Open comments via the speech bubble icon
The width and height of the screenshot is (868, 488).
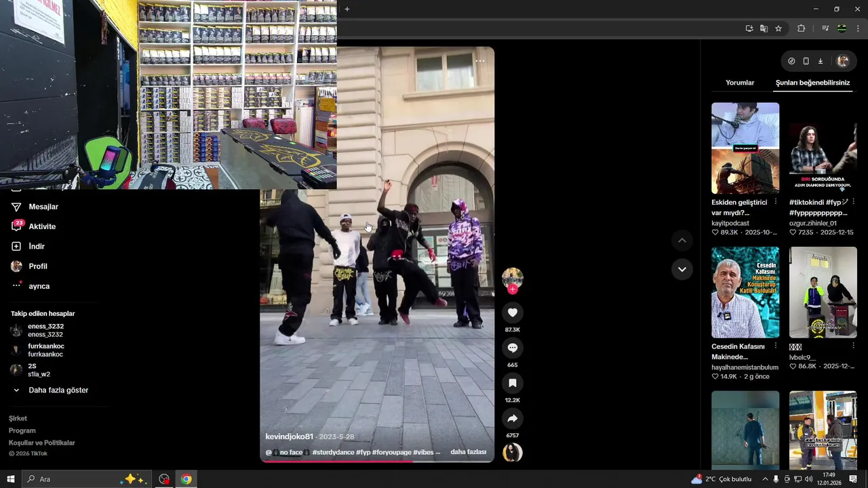click(x=512, y=348)
